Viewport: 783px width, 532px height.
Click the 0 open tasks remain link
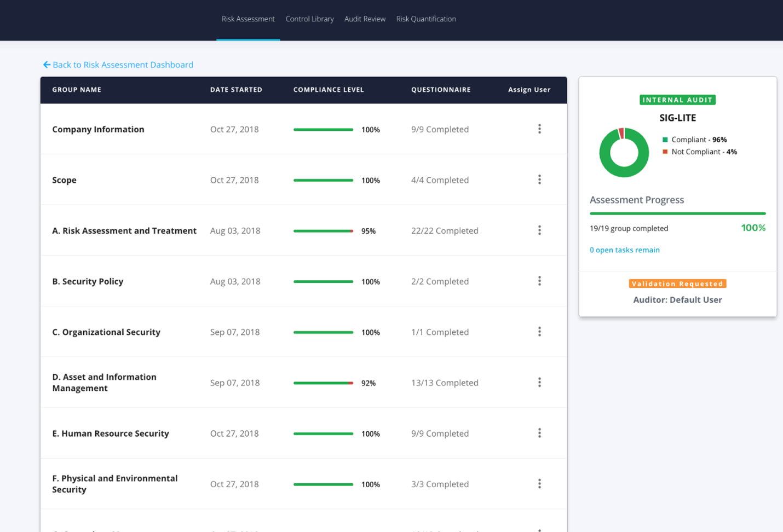point(625,250)
